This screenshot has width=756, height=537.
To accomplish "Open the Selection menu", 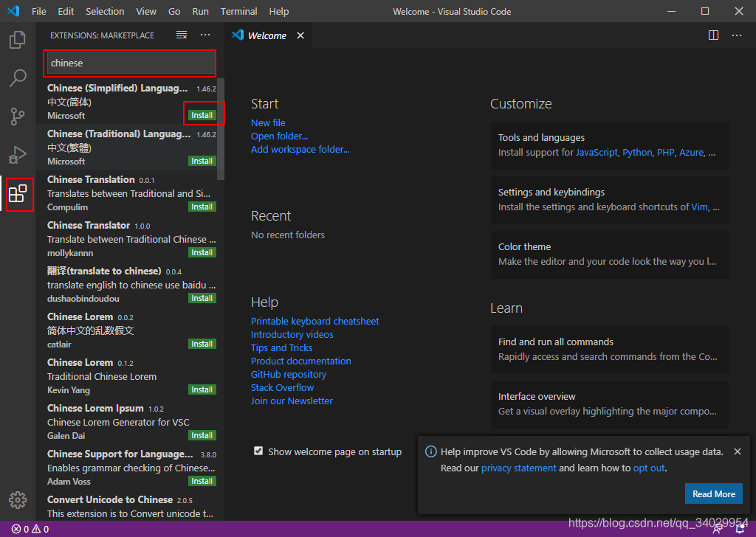I will tap(105, 11).
